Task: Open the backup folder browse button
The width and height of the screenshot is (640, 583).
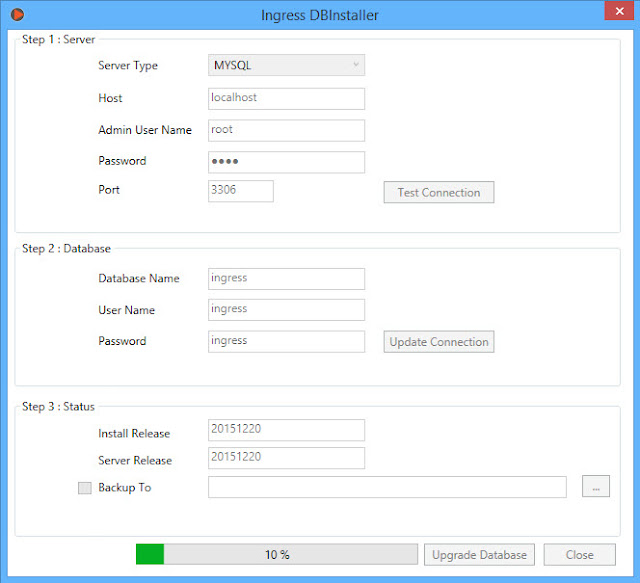Action: [596, 486]
